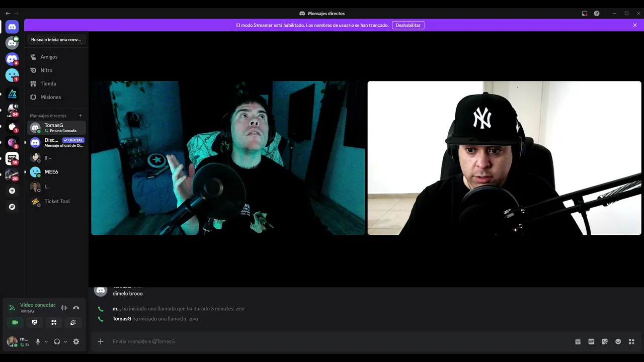644x362 pixels.
Task: Open the blue Discord server with 4 notifications
Action: (12, 59)
